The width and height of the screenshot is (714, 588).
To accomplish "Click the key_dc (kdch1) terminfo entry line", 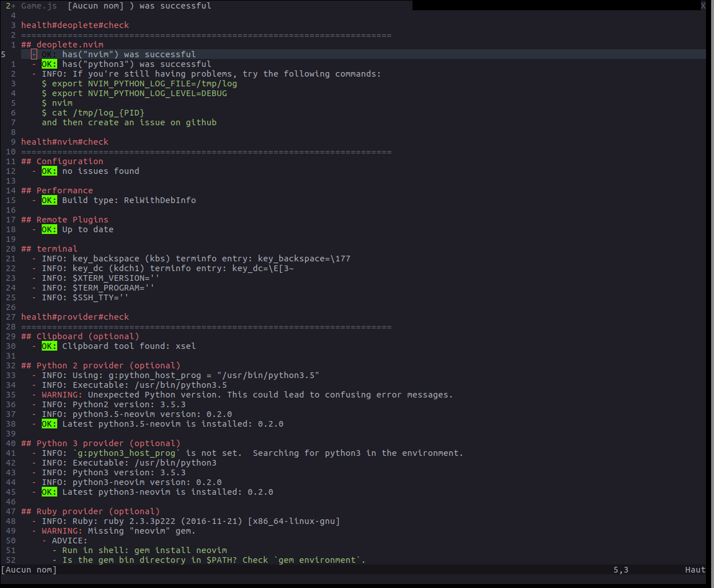I will click(x=162, y=268).
